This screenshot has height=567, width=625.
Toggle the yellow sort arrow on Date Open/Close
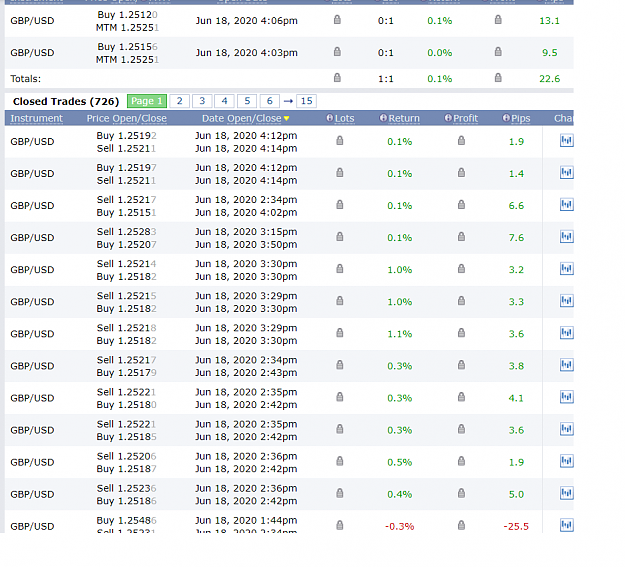click(x=287, y=119)
